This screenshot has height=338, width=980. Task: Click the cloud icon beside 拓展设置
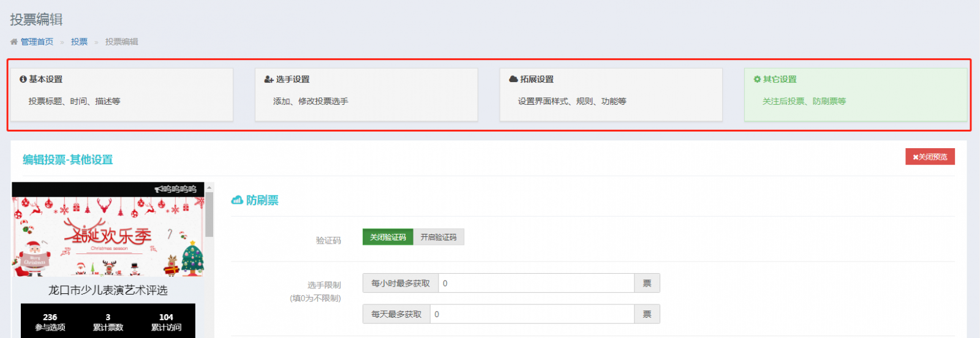pos(513,79)
